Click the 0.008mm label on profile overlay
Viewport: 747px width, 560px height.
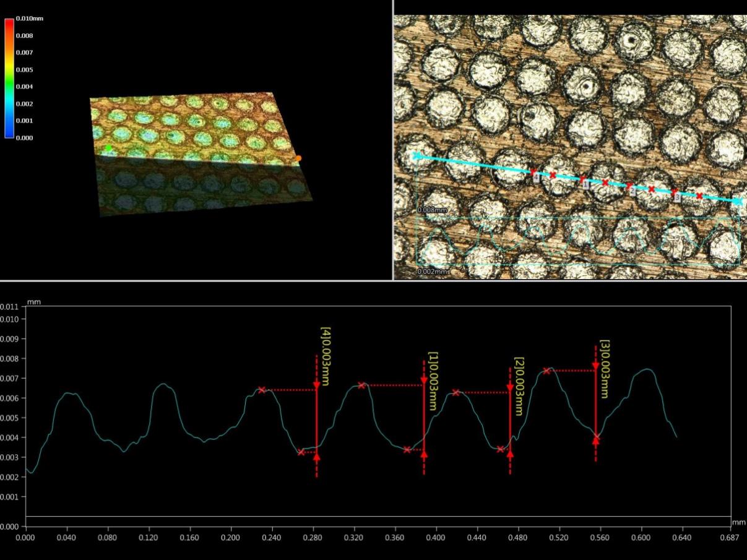click(x=432, y=210)
